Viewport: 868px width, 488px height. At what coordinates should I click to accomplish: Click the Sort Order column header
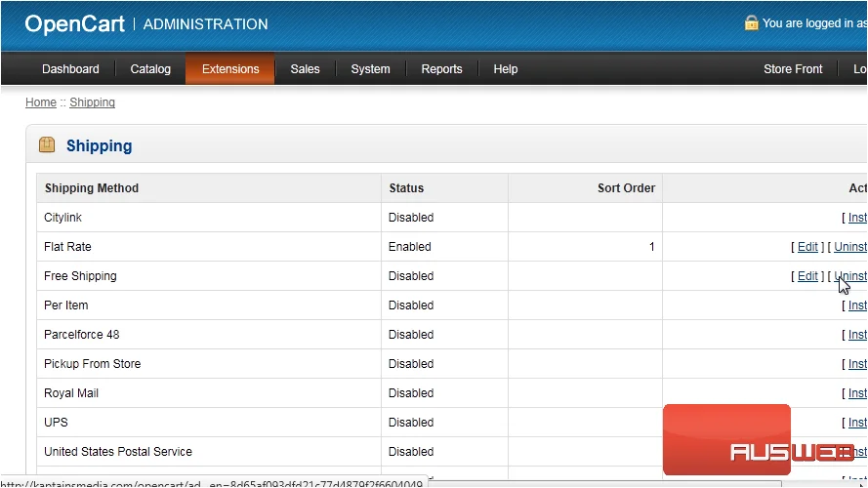point(626,188)
